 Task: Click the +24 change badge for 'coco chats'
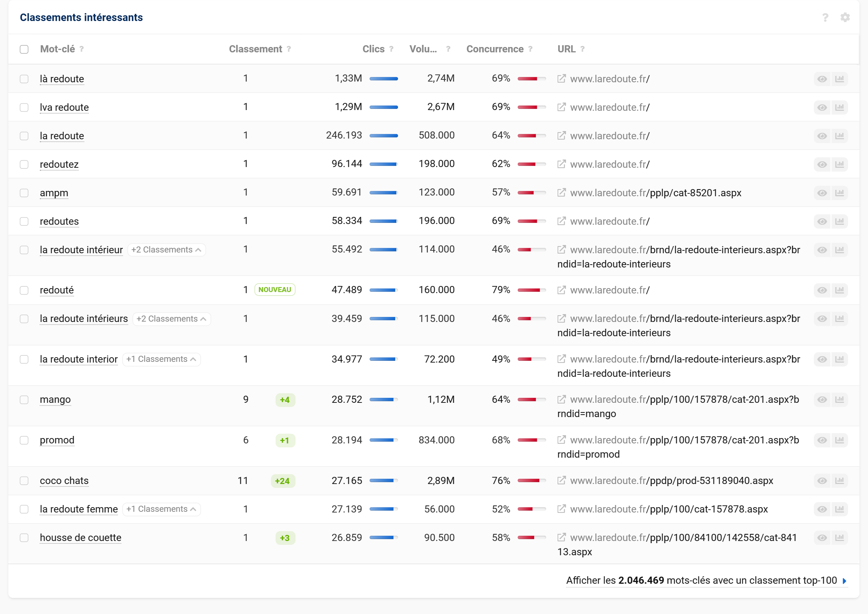click(x=282, y=481)
